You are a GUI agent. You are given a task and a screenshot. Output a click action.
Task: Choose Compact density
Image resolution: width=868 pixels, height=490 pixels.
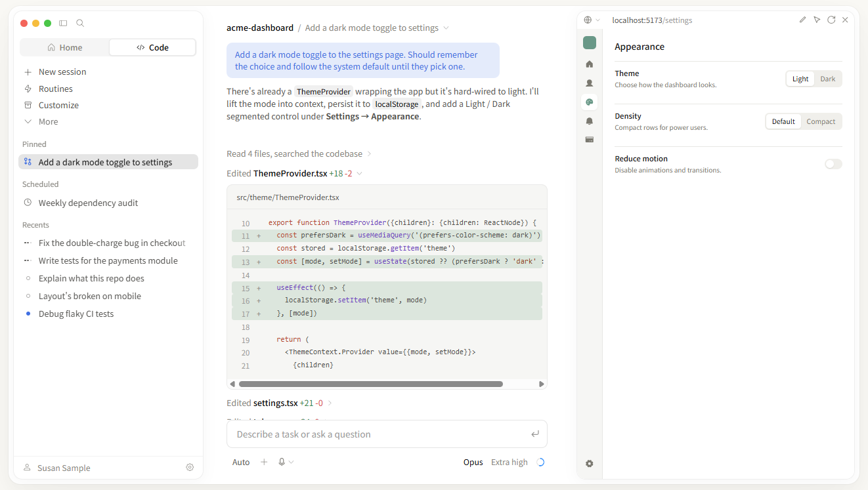click(821, 121)
